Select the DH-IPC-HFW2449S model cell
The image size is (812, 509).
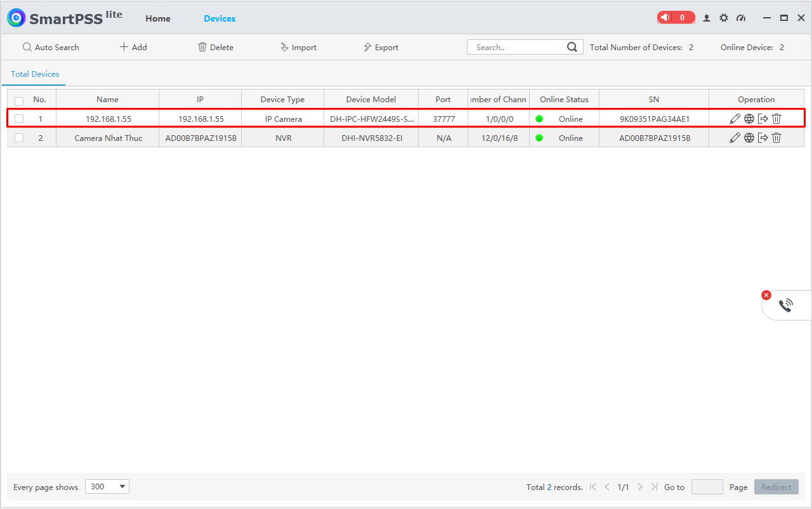tap(371, 119)
